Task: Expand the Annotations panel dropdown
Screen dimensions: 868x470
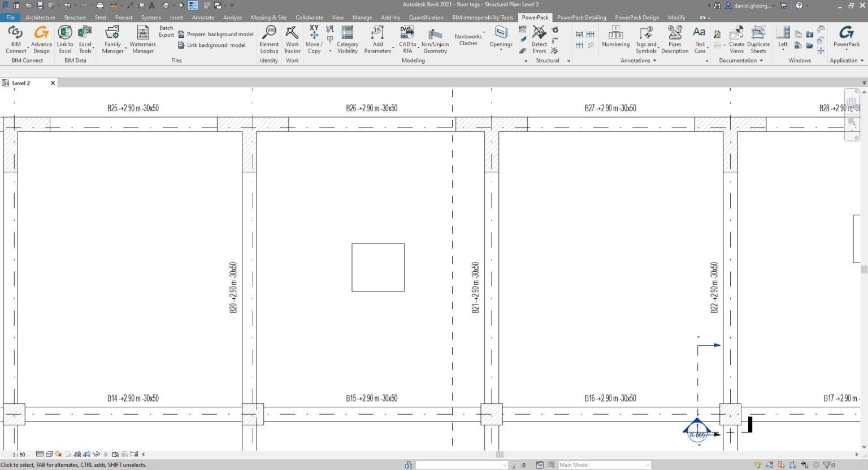Action: [655, 60]
